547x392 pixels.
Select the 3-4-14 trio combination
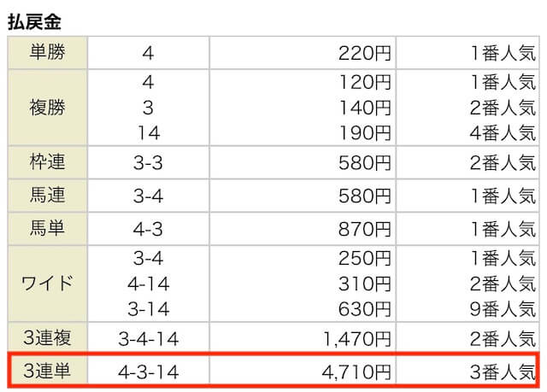(x=148, y=339)
